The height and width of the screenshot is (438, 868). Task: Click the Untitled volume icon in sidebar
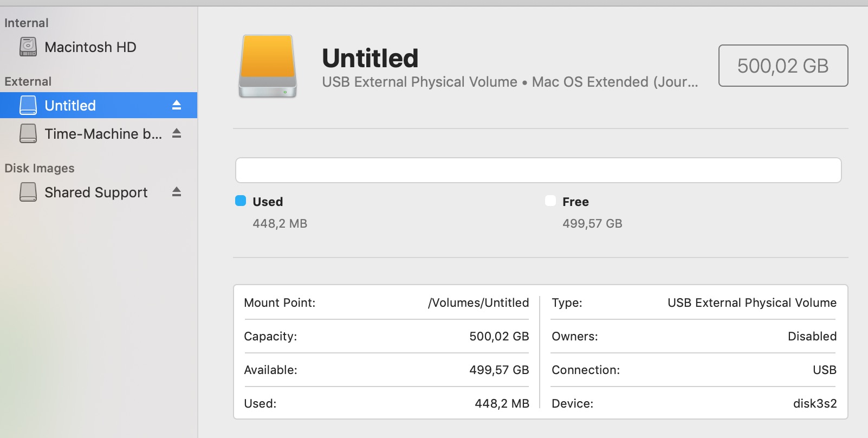click(28, 105)
